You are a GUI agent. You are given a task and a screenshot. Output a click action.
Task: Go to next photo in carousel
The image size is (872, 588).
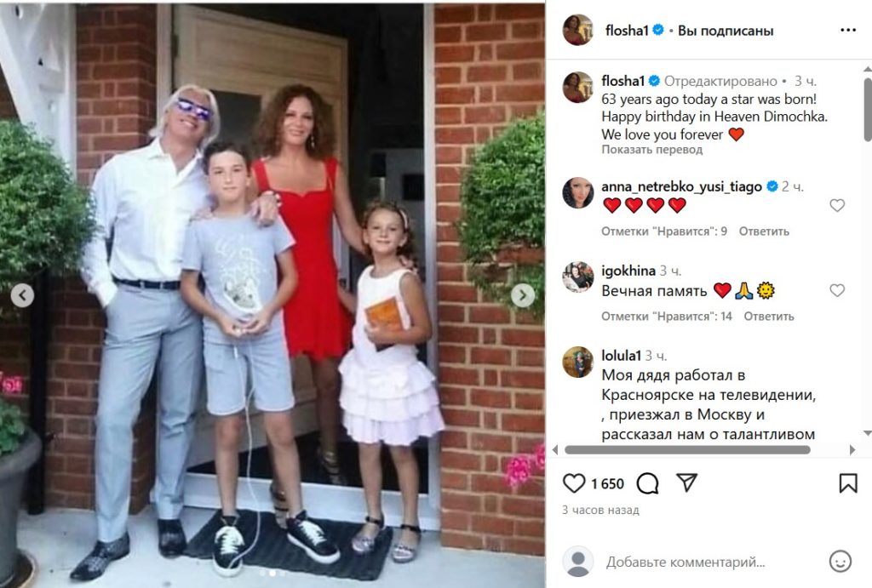(x=523, y=295)
